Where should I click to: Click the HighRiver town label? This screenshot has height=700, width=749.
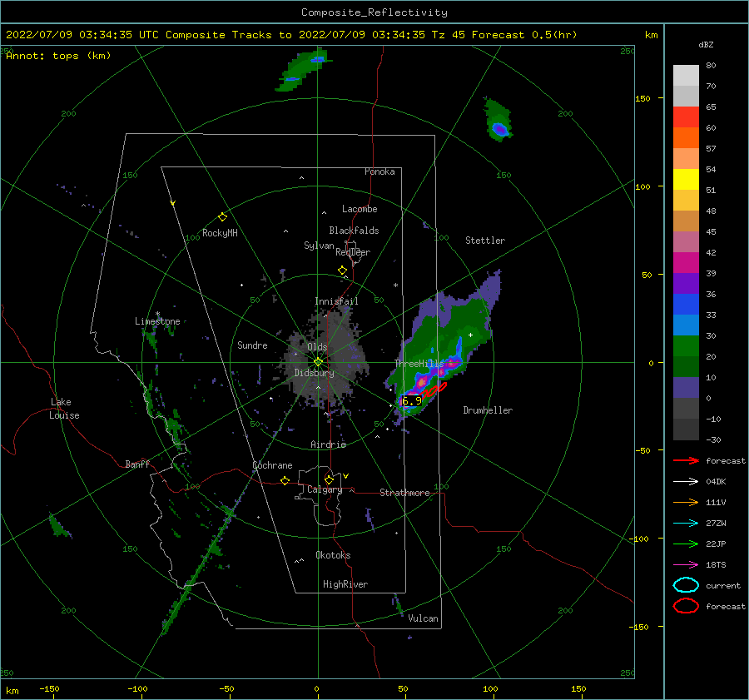pyautogui.click(x=345, y=584)
